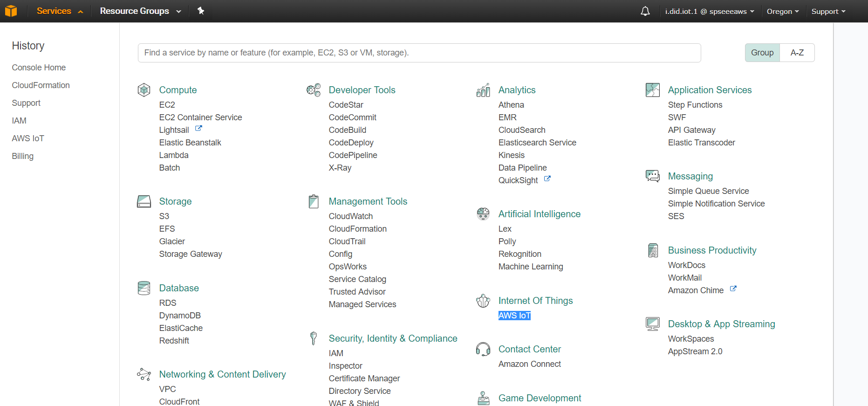Open IAM from History list
The width and height of the screenshot is (868, 406).
(19, 121)
